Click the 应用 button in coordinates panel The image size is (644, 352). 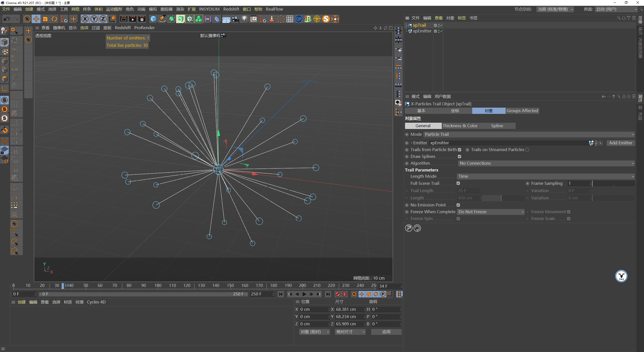[386, 332]
